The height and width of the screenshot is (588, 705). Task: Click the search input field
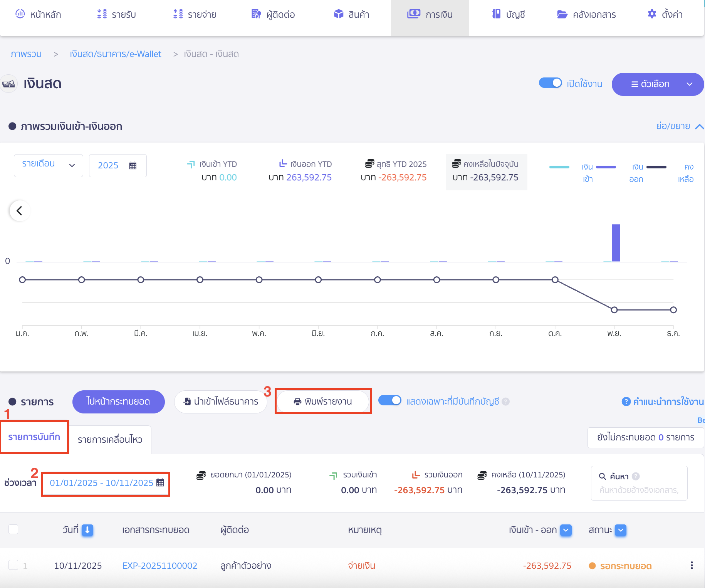coord(639,490)
